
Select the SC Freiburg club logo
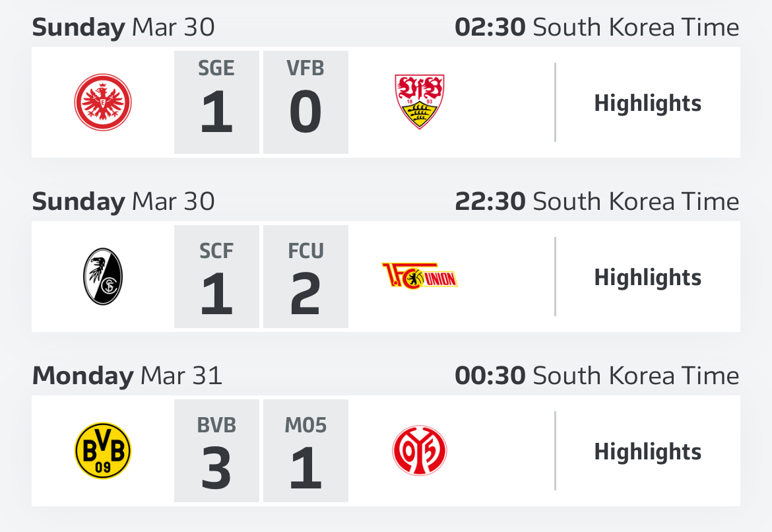pyautogui.click(x=103, y=277)
